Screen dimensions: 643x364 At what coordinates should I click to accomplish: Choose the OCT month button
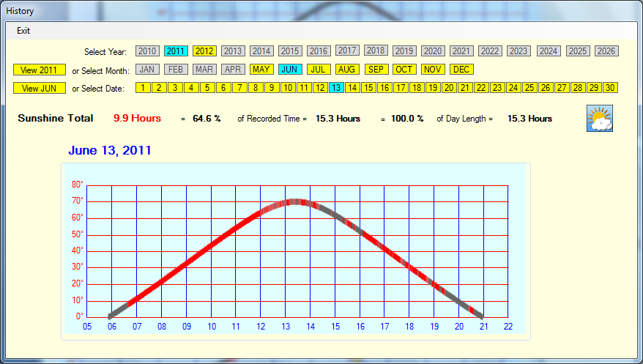pyautogui.click(x=404, y=70)
